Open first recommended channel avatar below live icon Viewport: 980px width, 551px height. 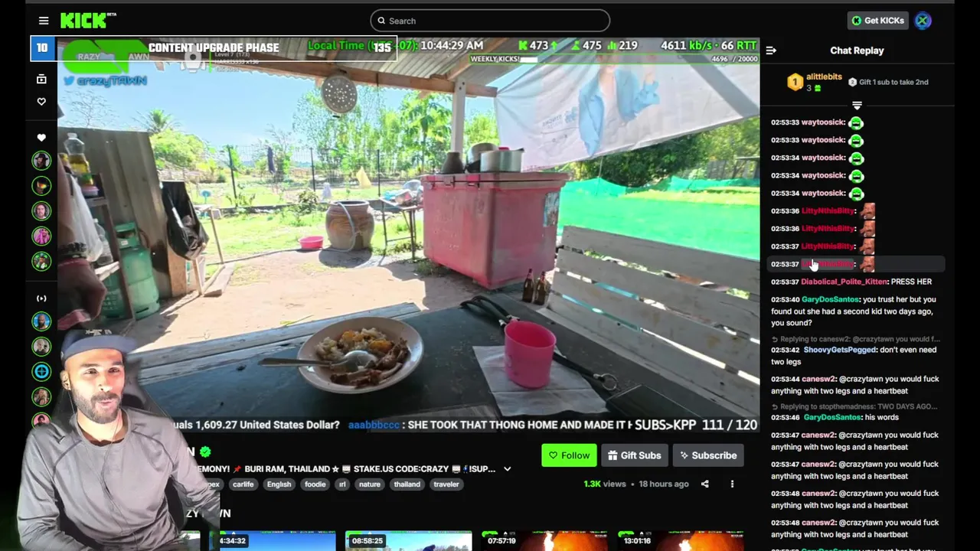tap(41, 321)
